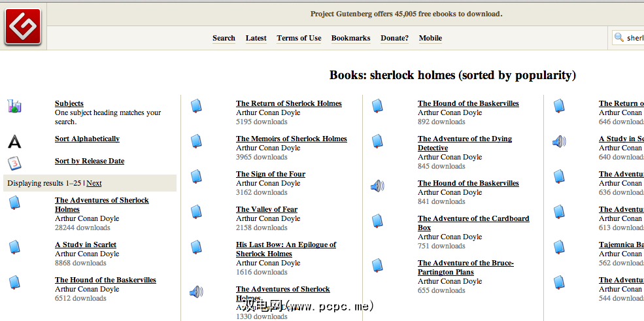Open The Adventure of the Cardboard Box link
Viewport: 644px width, 321px height.
[473, 223]
